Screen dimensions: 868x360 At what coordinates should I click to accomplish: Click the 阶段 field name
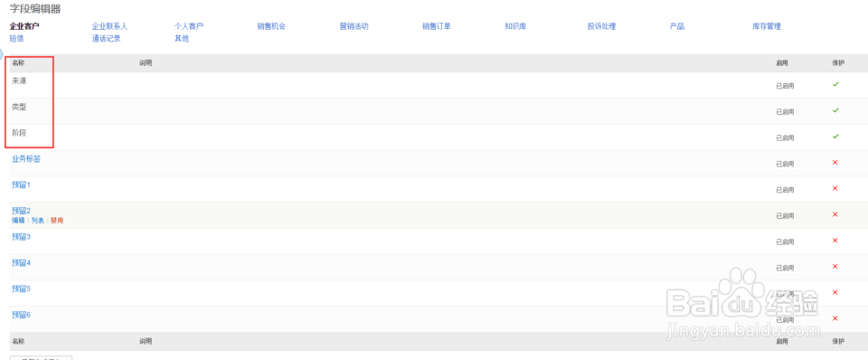click(x=19, y=133)
